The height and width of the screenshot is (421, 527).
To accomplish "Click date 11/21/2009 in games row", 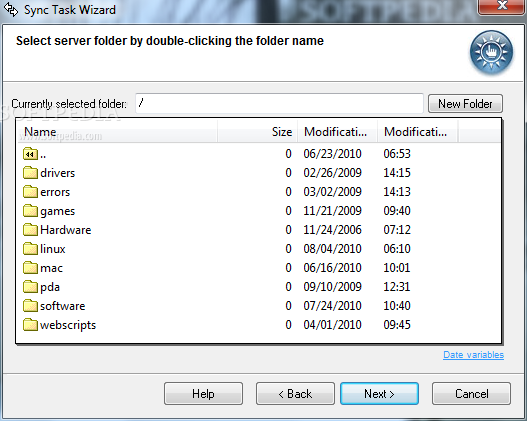I will tap(332, 211).
